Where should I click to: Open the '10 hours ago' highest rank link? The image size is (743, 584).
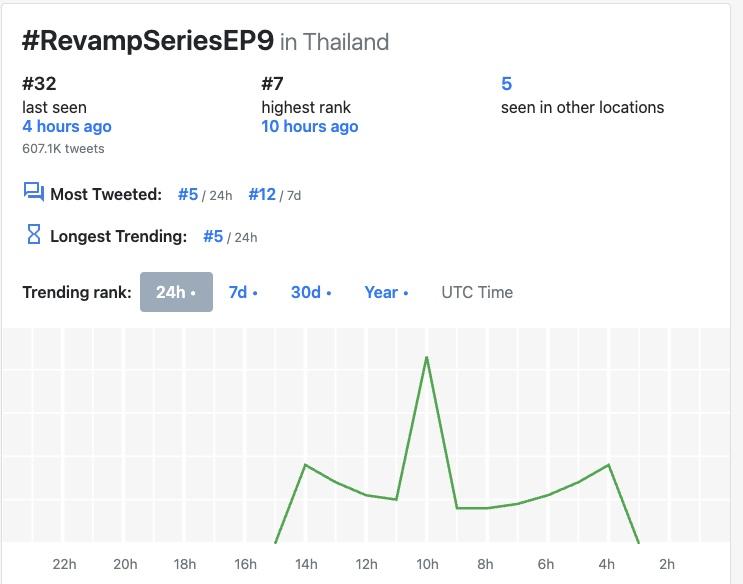tap(310, 127)
